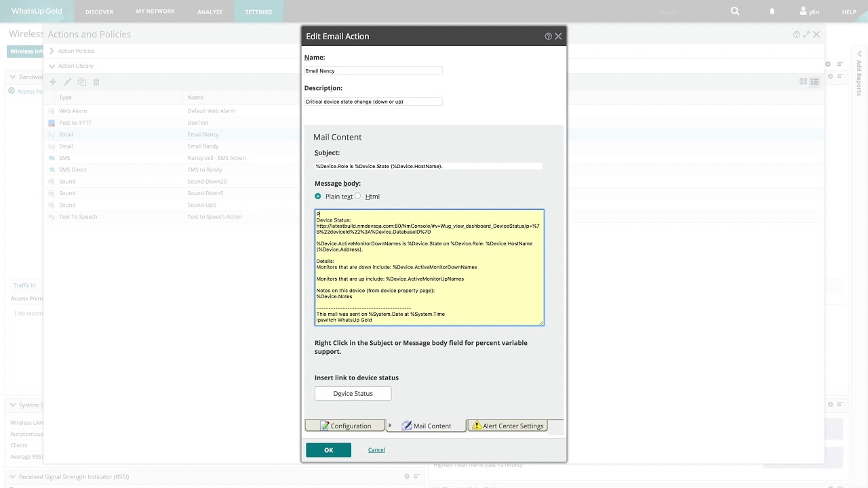Image resolution: width=868 pixels, height=488 pixels.
Task: Select the edit pencil icon in Action Library
Action: click(x=66, y=81)
